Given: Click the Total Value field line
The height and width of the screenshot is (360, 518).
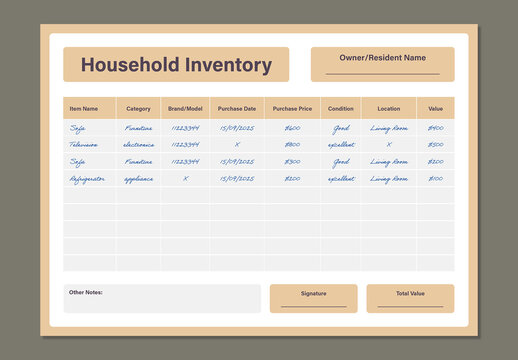Looking at the screenshot, I should tap(410, 306).
